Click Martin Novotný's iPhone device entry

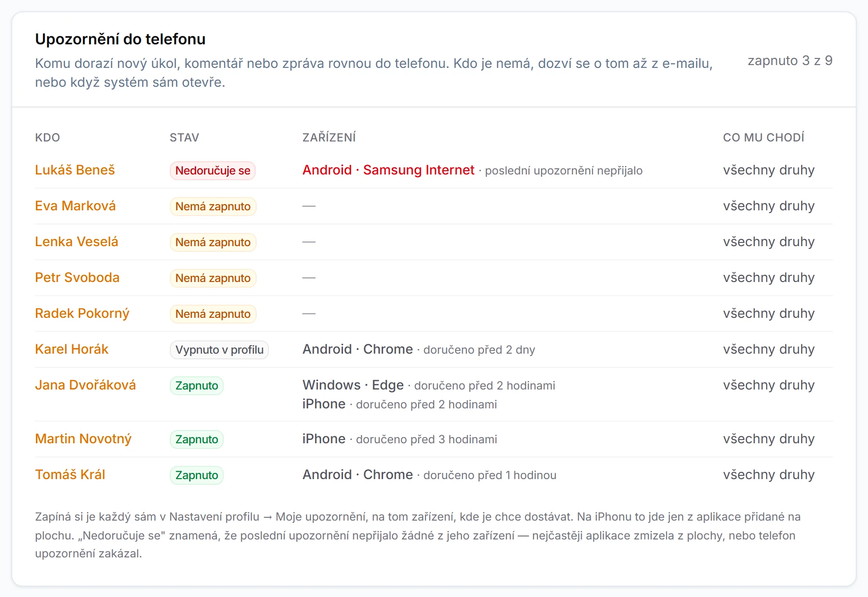click(x=324, y=439)
